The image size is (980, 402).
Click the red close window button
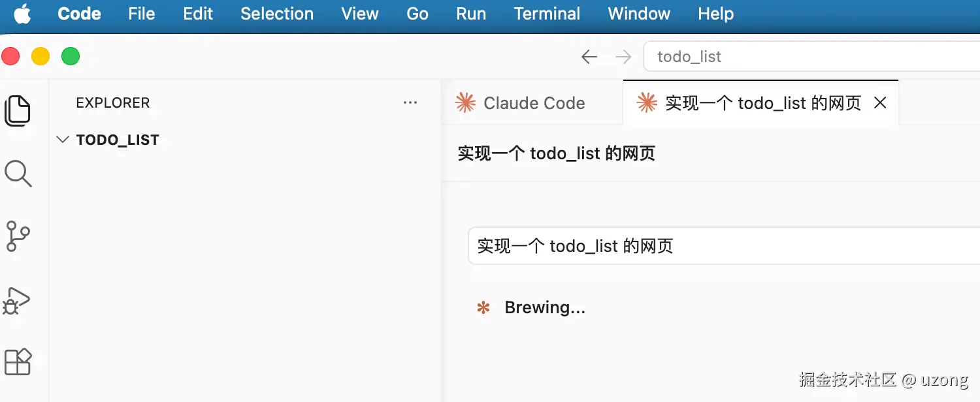click(10, 57)
